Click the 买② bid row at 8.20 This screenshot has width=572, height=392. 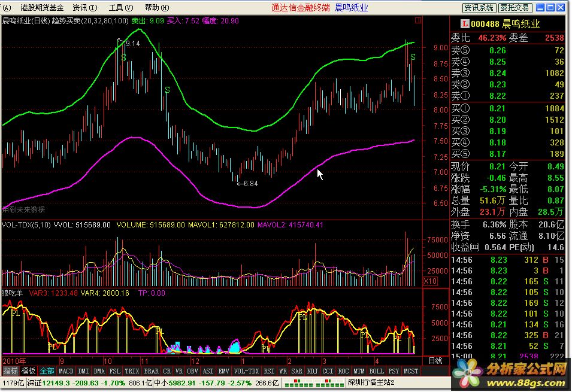pyautogui.click(x=507, y=120)
